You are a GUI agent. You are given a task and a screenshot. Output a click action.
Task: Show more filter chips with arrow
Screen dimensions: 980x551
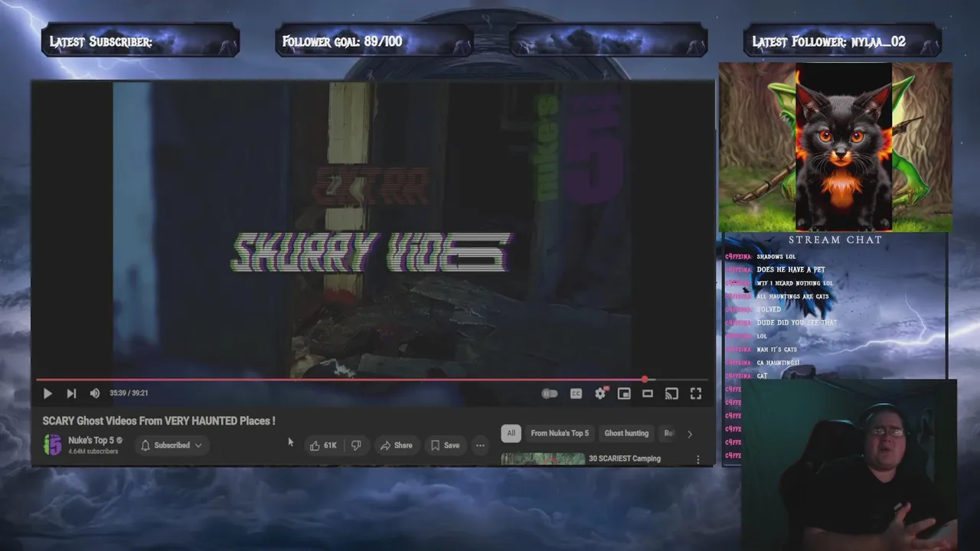(x=689, y=434)
